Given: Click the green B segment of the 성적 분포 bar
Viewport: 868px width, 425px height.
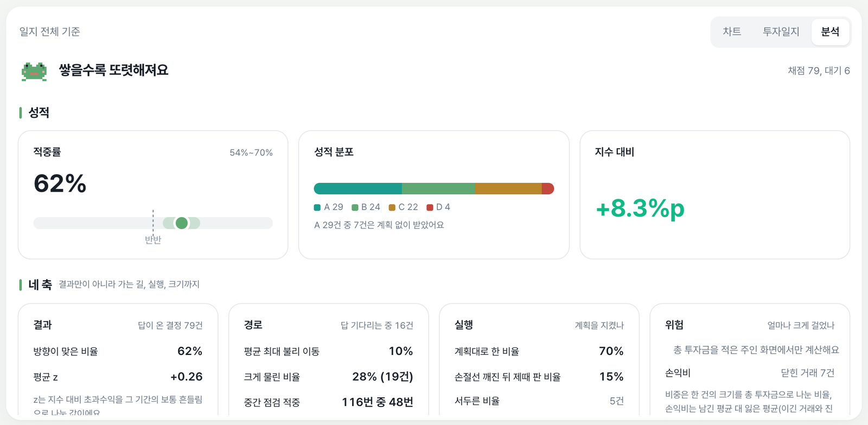Looking at the screenshot, I should tap(438, 189).
